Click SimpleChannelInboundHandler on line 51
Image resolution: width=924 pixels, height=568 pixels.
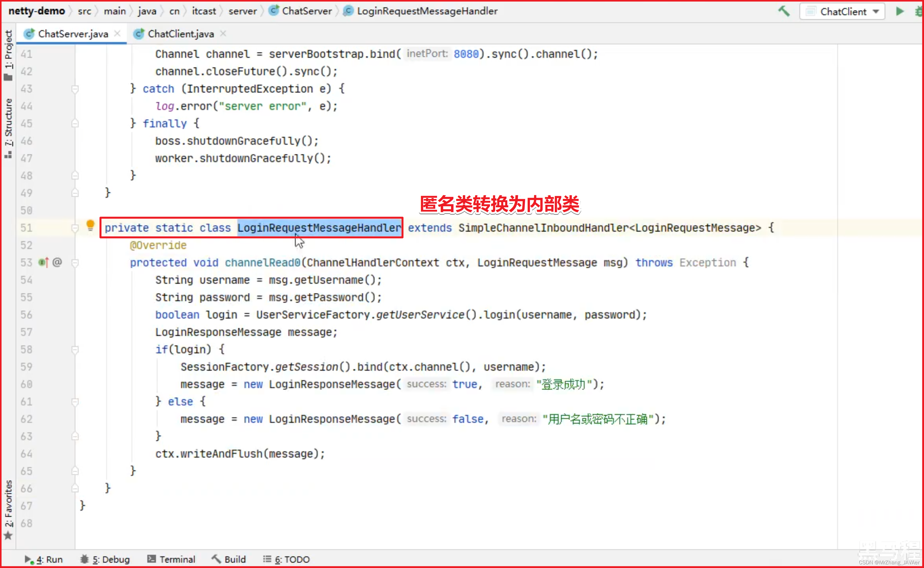pyautogui.click(x=543, y=228)
